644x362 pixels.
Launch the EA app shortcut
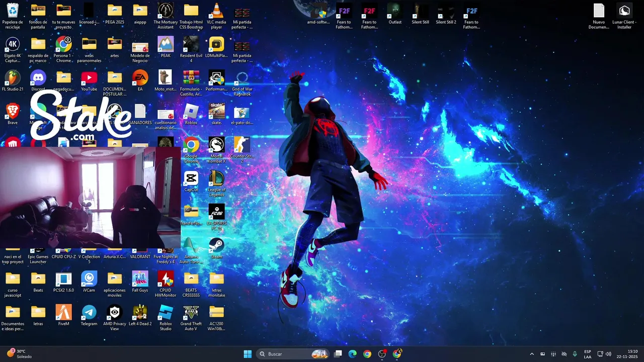(140, 80)
